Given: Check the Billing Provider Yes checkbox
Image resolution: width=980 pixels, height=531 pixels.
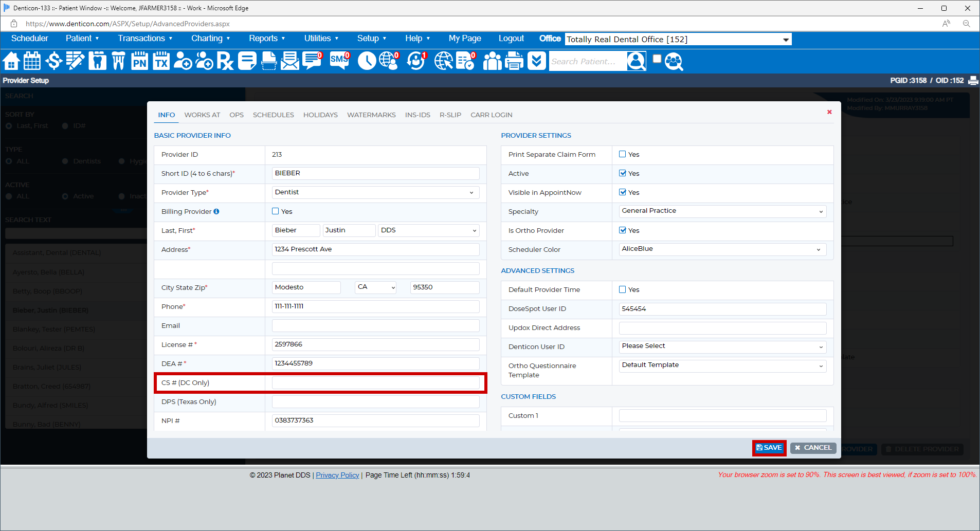Looking at the screenshot, I should 276,211.
